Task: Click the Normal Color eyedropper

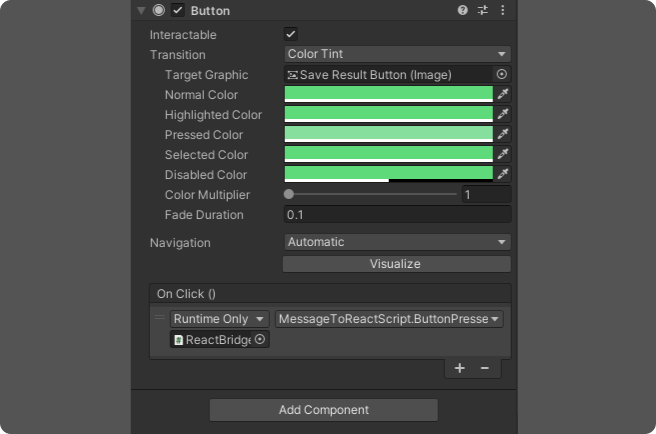Action: (503, 94)
